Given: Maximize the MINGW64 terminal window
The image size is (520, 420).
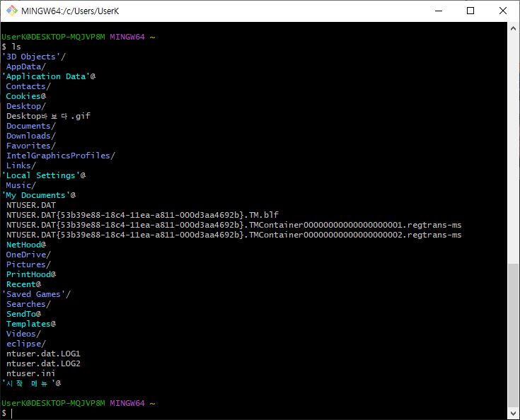Looking at the screenshot, I should (470, 11).
